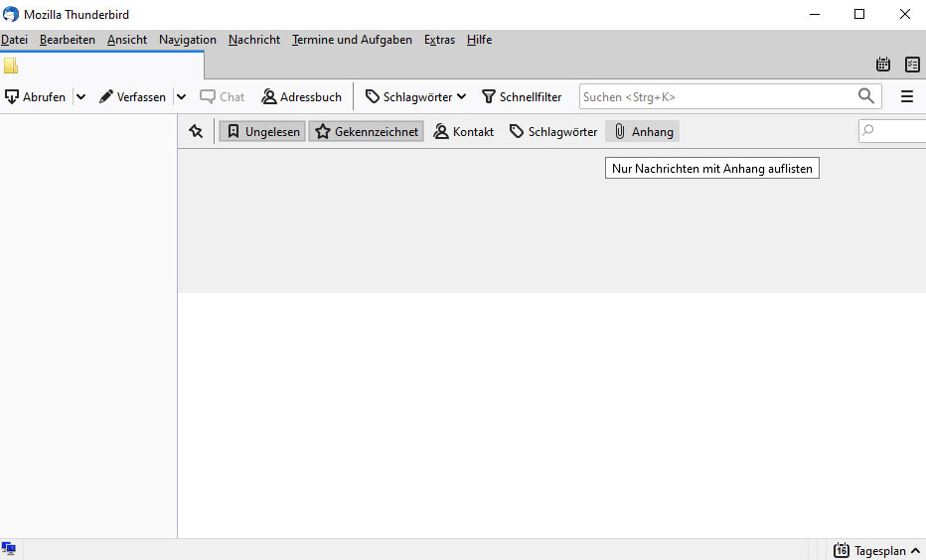This screenshot has height=560, width=926.
Task: Open the tasks tab icon
Action: point(912,65)
